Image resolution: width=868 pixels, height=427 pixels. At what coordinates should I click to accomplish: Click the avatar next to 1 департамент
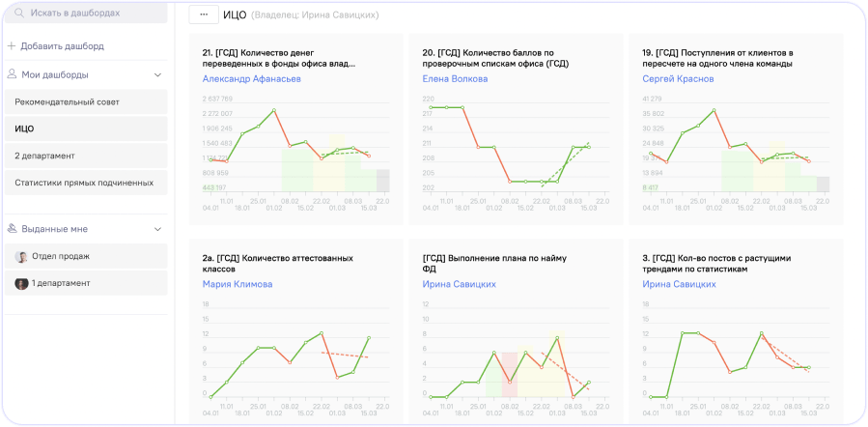(x=21, y=283)
